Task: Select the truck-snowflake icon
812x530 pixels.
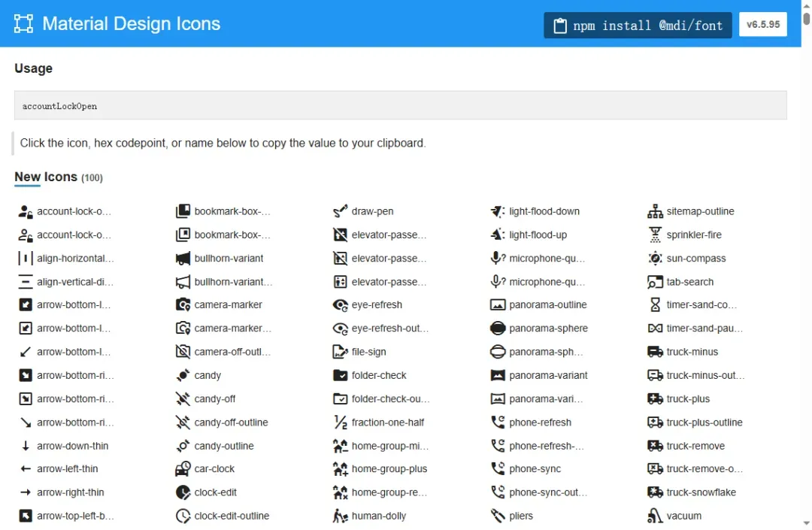Action: (655, 492)
